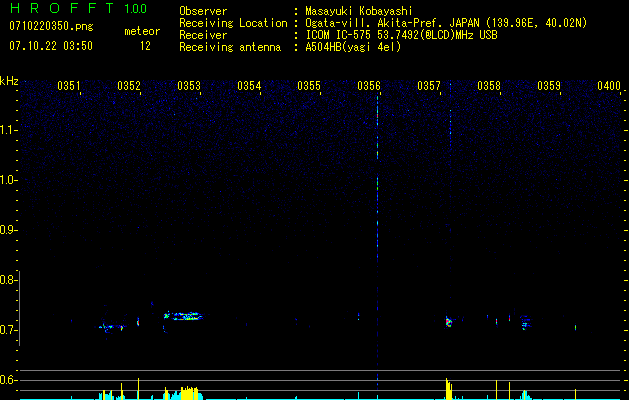Click the 0354 time marker
Screen dimensions: 629x400
click(x=249, y=86)
